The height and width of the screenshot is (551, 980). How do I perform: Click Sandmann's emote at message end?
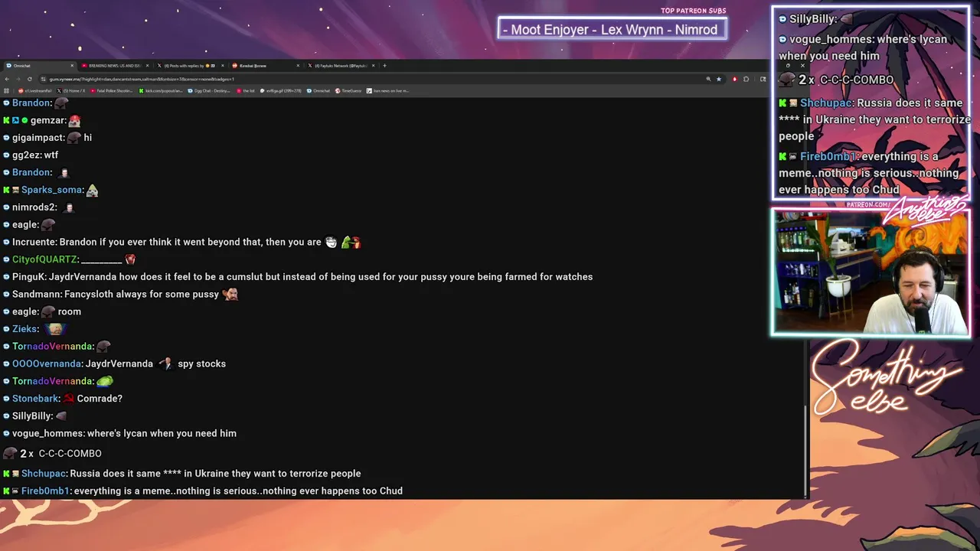tap(230, 294)
